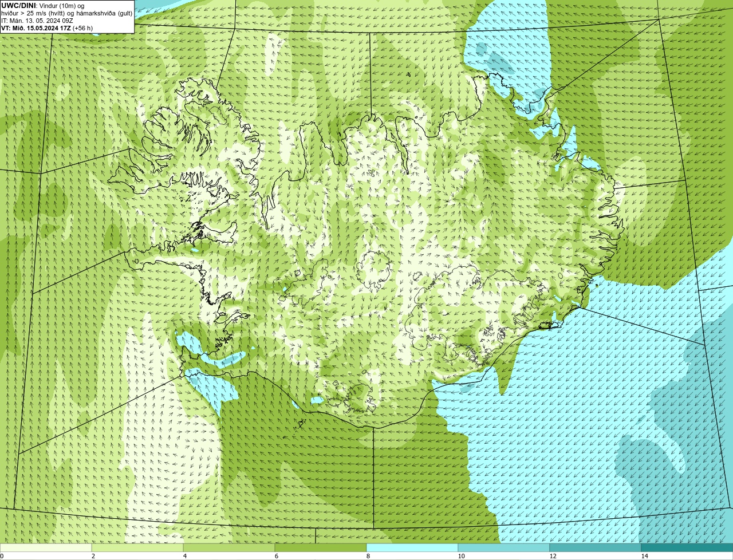Click the legend scale label "4"
Viewport: 733px width, 560px height.
[184, 556]
